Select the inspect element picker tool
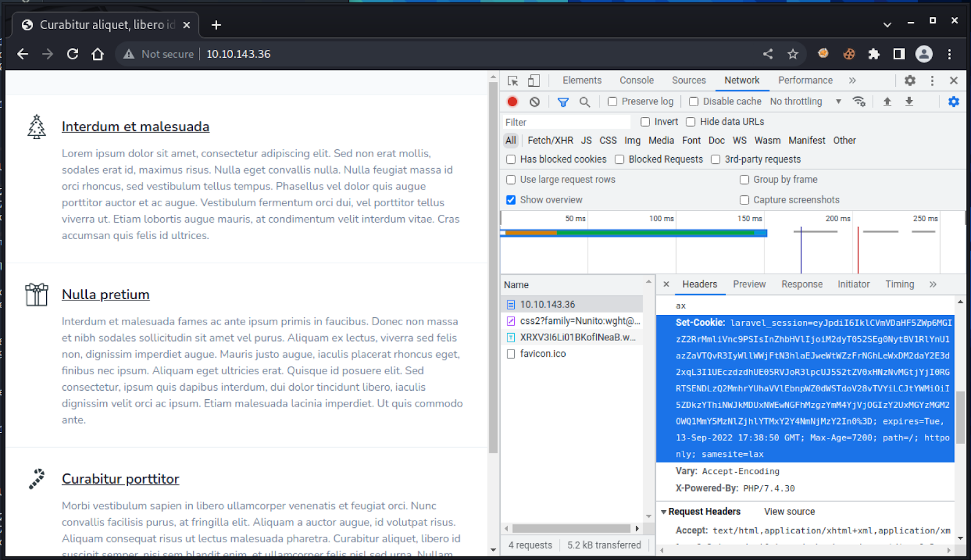 513,81
